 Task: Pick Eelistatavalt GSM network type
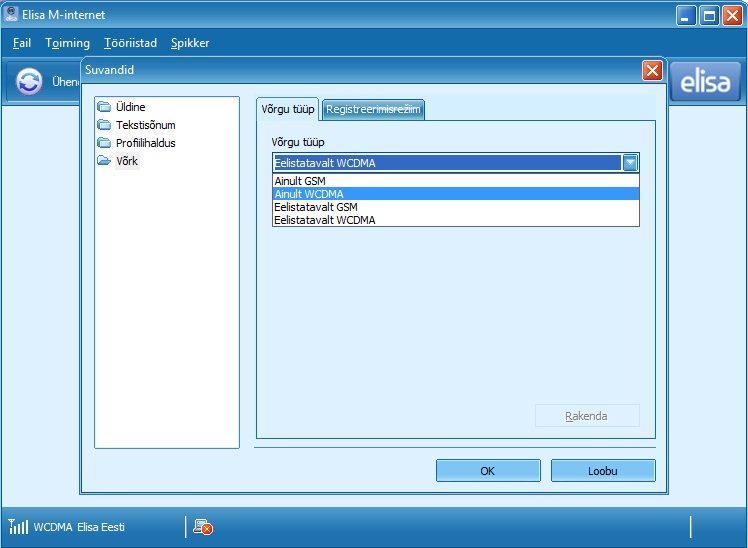(315, 207)
